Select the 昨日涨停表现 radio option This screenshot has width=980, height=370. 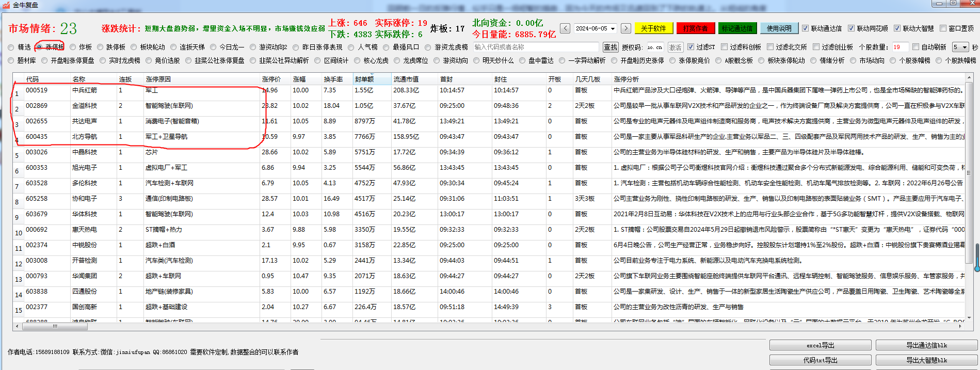[296, 47]
